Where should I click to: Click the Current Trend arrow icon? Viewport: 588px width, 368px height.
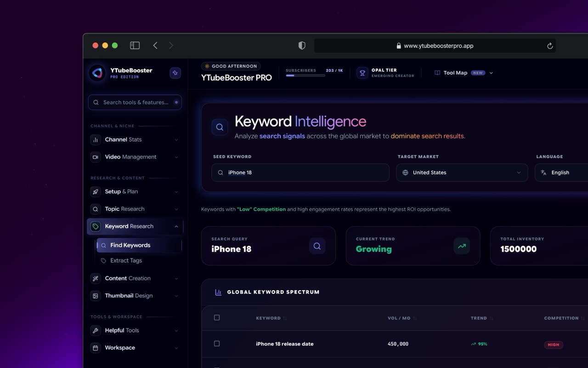(x=462, y=246)
